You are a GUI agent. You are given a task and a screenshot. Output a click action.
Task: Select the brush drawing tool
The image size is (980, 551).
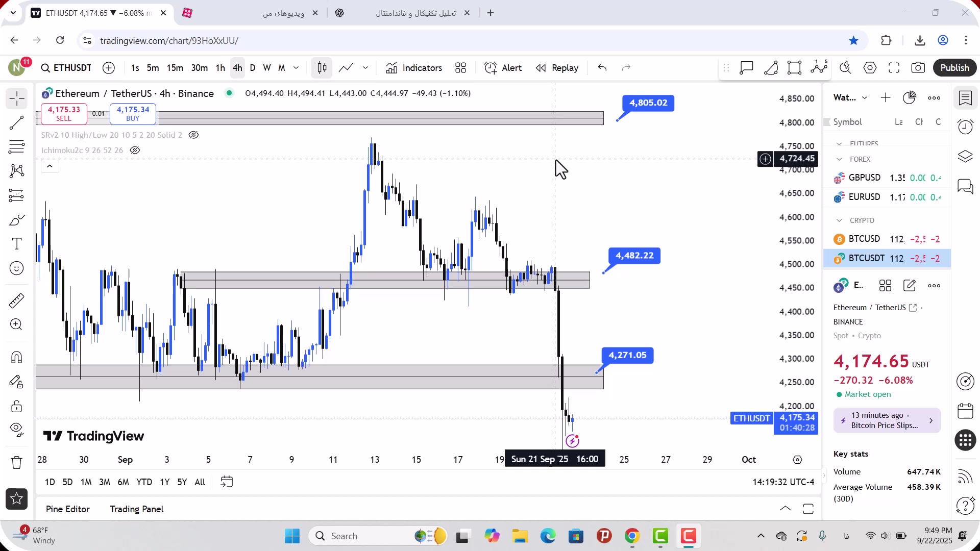pyautogui.click(x=17, y=220)
